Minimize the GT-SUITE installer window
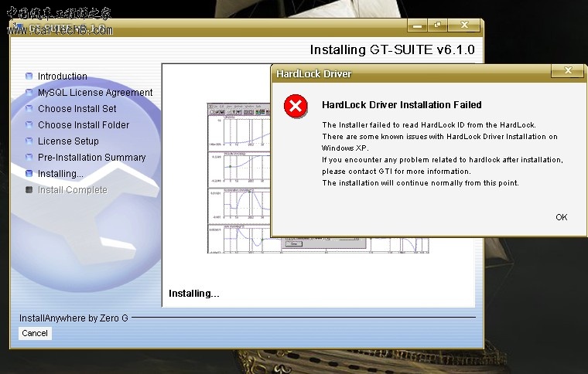 tap(418, 25)
